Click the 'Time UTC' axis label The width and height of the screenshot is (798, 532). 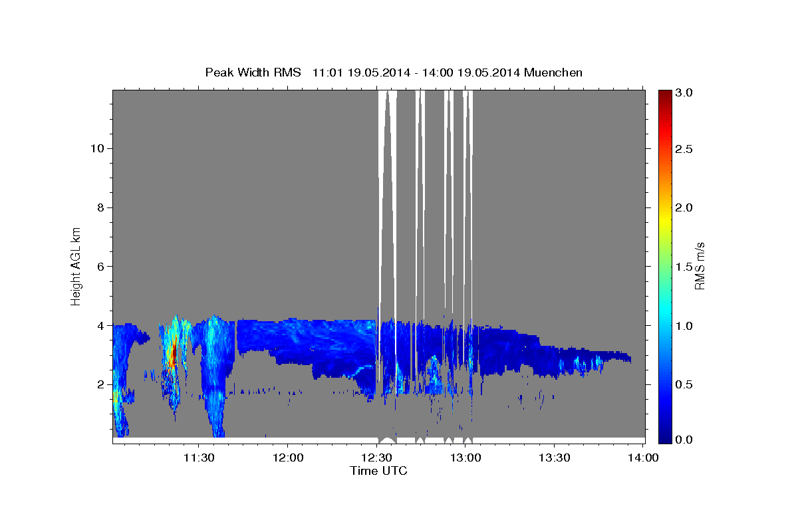point(378,471)
